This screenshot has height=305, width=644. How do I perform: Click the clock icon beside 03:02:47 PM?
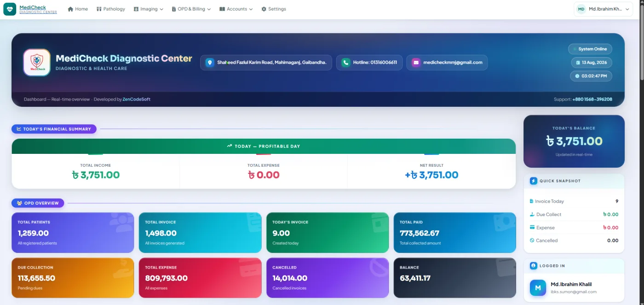point(578,76)
